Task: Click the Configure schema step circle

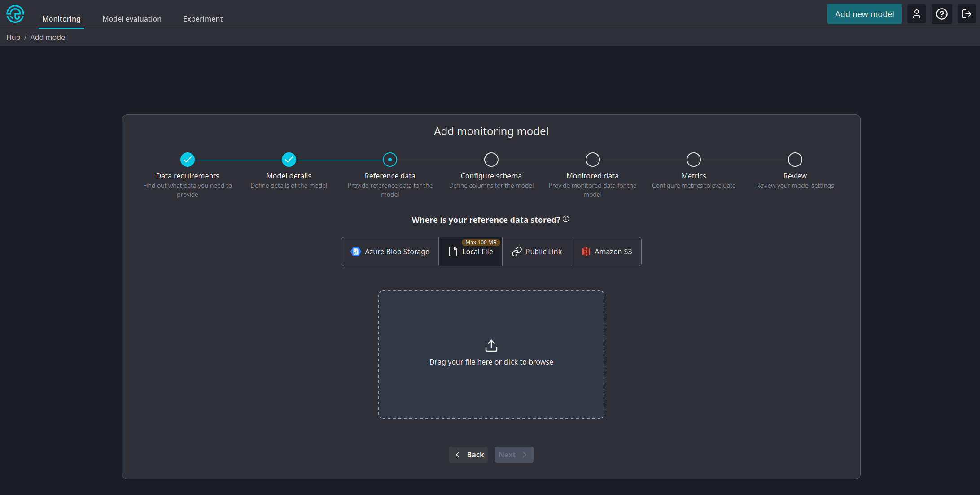Action: point(491,160)
